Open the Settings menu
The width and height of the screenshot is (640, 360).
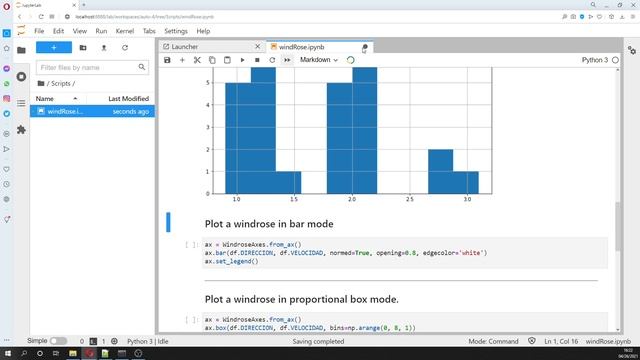pyautogui.click(x=176, y=31)
